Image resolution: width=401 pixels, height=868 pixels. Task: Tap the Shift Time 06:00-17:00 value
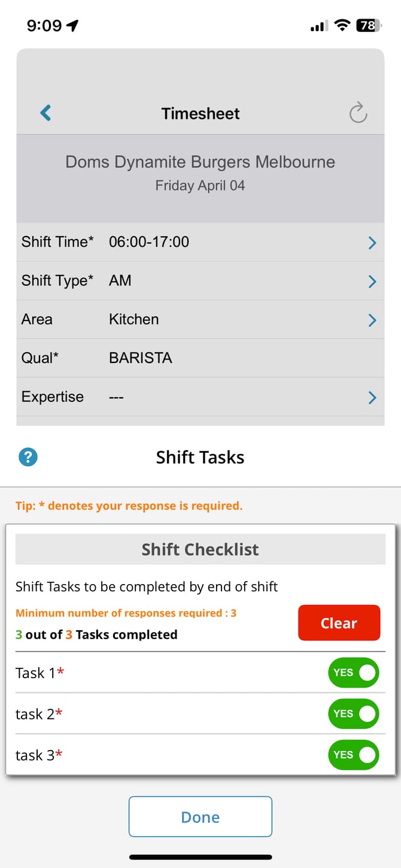(149, 242)
